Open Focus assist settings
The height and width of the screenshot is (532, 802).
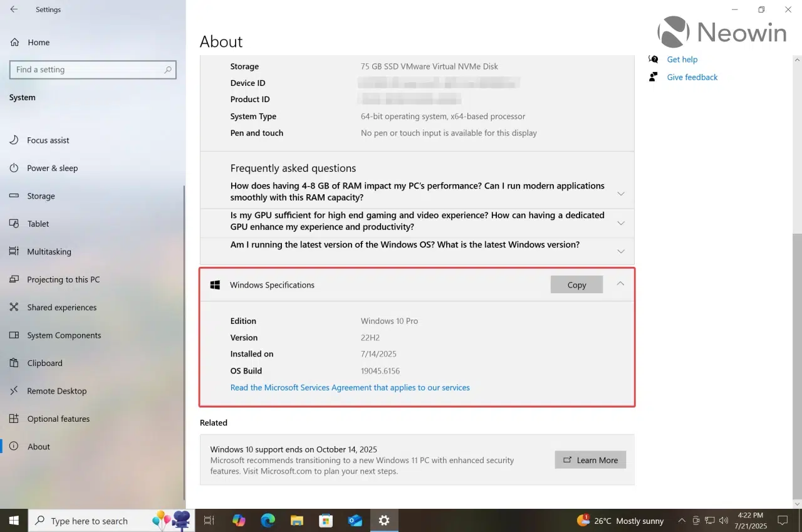pos(48,140)
